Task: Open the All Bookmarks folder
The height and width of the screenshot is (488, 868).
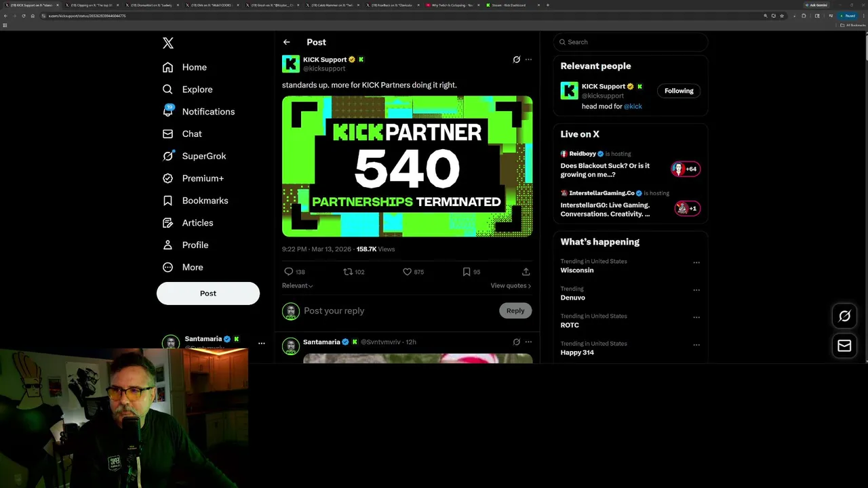Action: (852, 25)
